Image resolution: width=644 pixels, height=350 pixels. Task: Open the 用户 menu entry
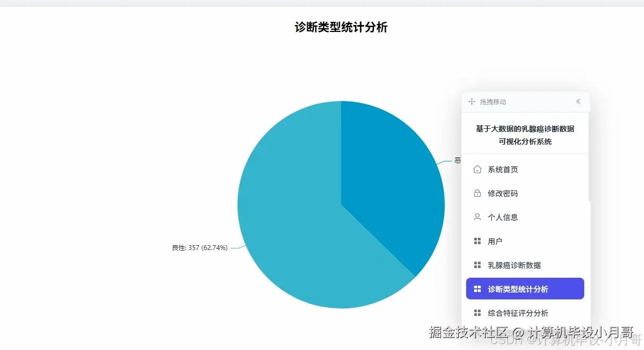tap(495, 241)
